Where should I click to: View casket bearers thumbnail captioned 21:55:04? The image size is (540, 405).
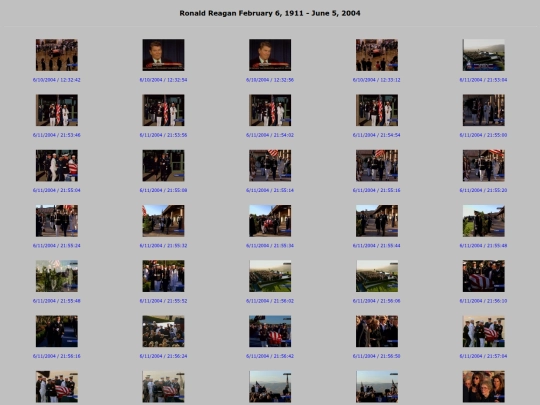(57, 166)
